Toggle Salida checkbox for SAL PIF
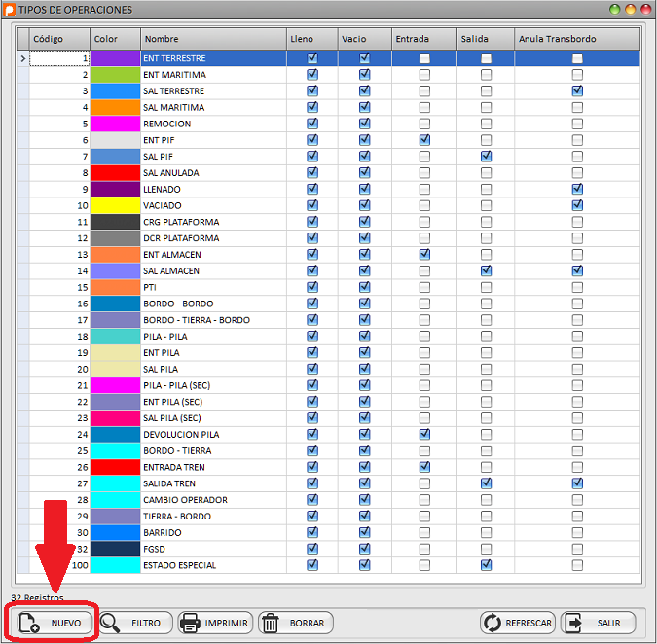657x644 pixels. 486,157
